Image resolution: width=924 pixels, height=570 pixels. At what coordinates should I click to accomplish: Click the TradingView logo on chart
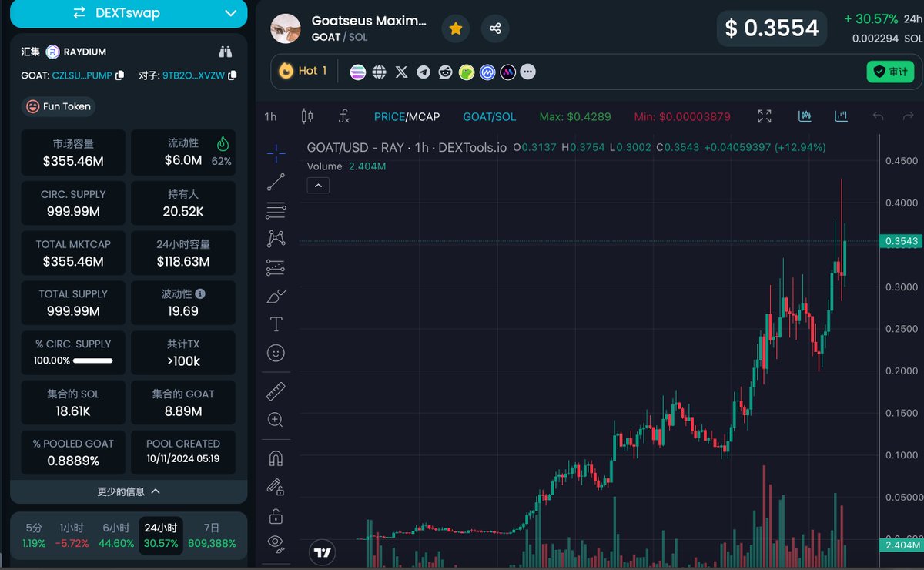(x=323, y=552)
